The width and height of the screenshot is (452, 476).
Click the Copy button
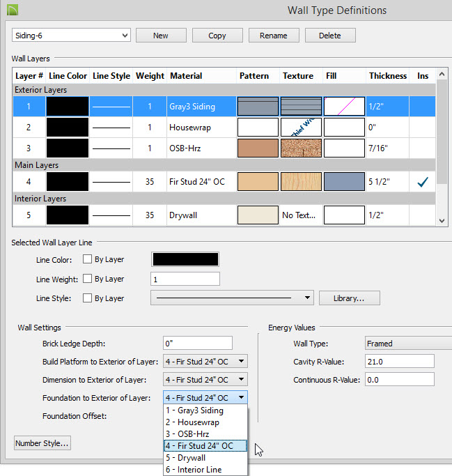click(x=217, y=36)
